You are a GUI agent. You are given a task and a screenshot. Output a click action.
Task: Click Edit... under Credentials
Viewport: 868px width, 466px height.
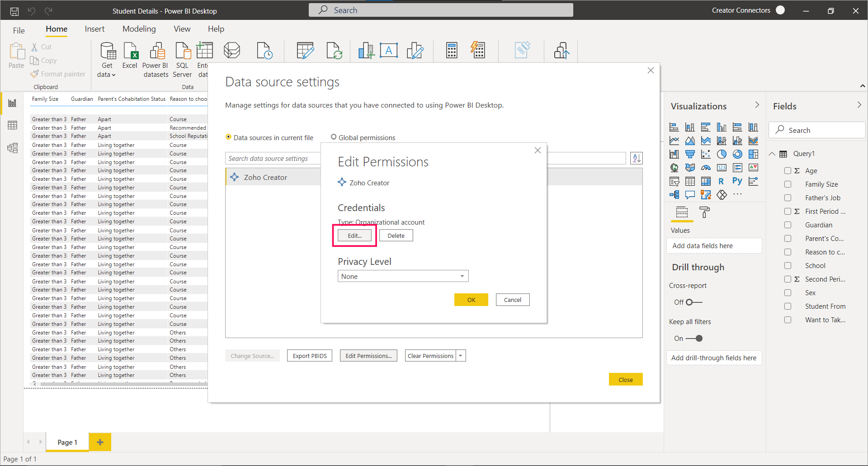354,235
